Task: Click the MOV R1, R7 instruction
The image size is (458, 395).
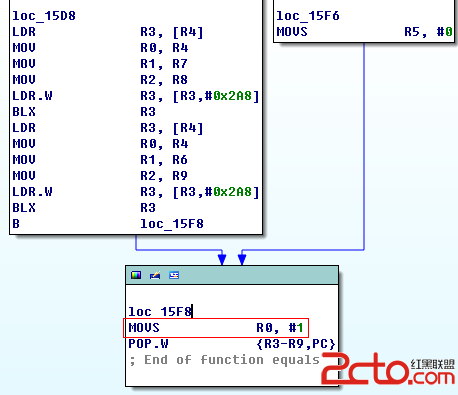Action: click(x=100, y=64)
